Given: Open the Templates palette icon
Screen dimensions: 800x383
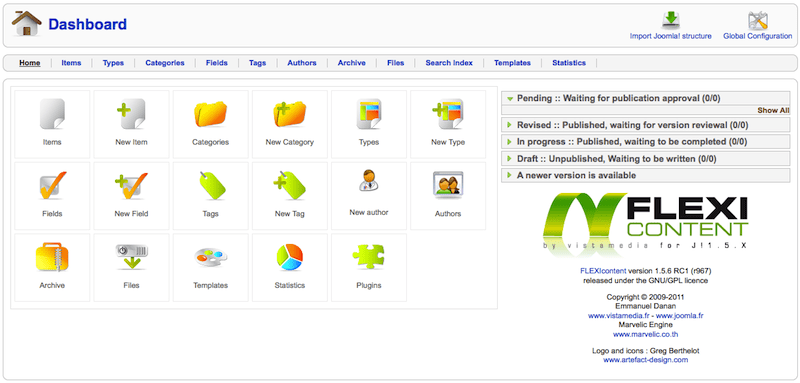Looking at the screenshot, I should [210, 257].
